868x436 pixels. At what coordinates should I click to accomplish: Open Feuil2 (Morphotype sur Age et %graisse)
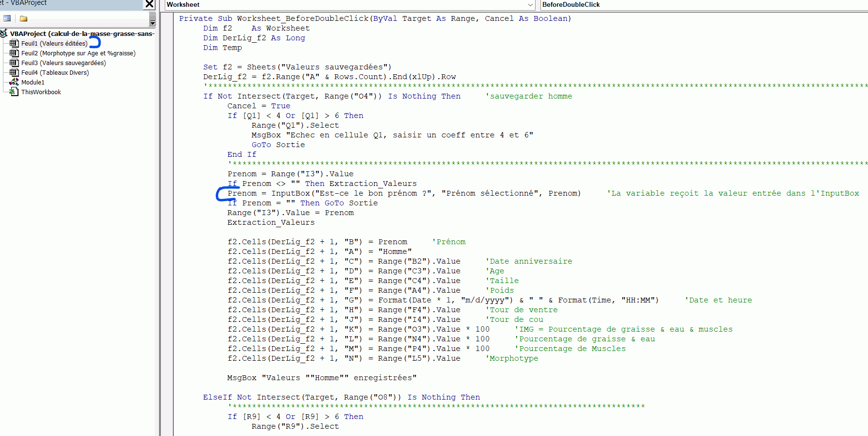(x=78, y=53)
